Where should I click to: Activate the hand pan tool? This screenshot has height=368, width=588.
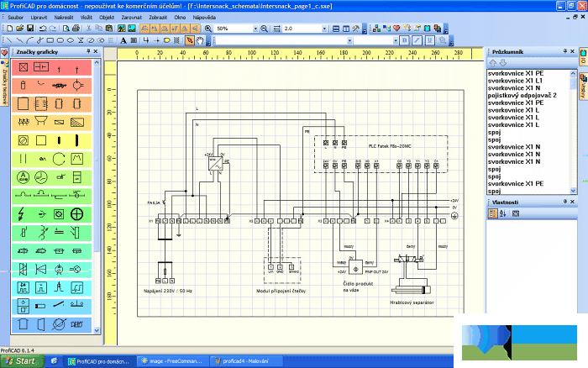coord(200,40)
